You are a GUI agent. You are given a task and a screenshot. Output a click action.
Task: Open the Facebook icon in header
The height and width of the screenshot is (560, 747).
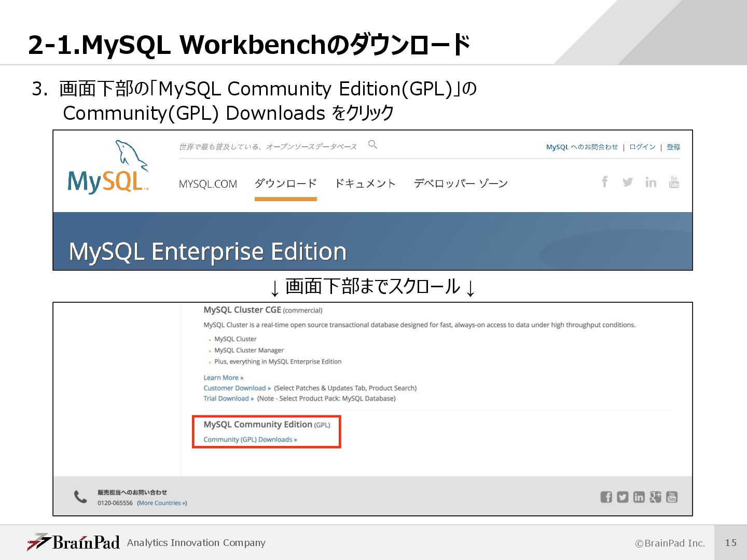pos(605,181)
